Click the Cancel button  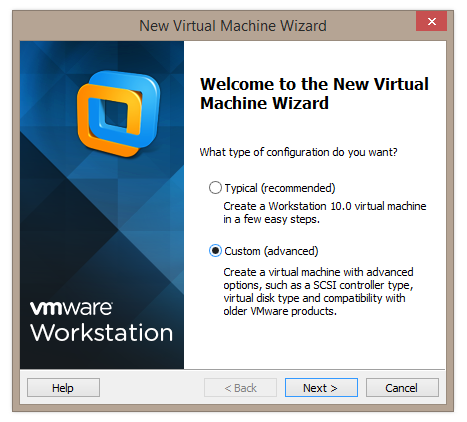click(x=402, y=388)
